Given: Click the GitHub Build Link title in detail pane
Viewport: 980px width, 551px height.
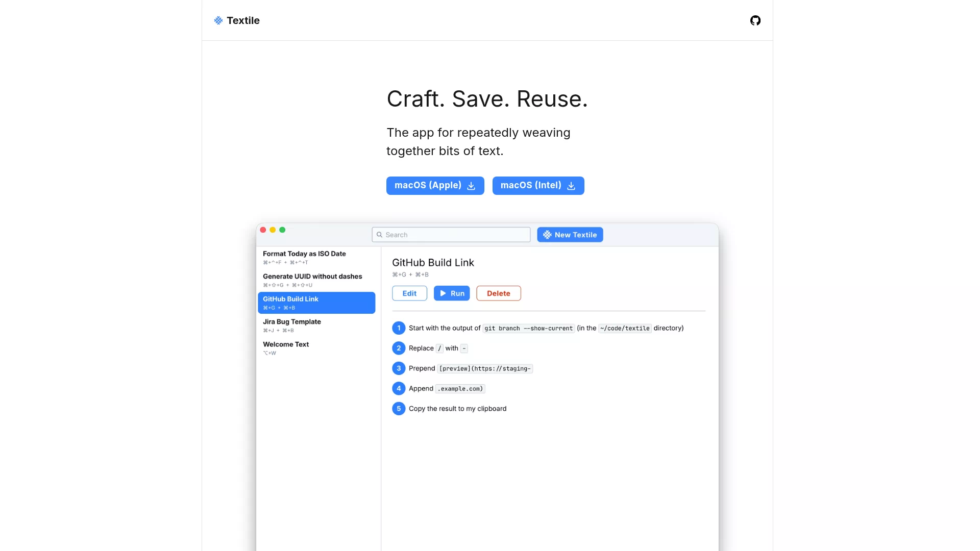Looking at the screenshot, I should pyautogui.click(x=433, y=263).
